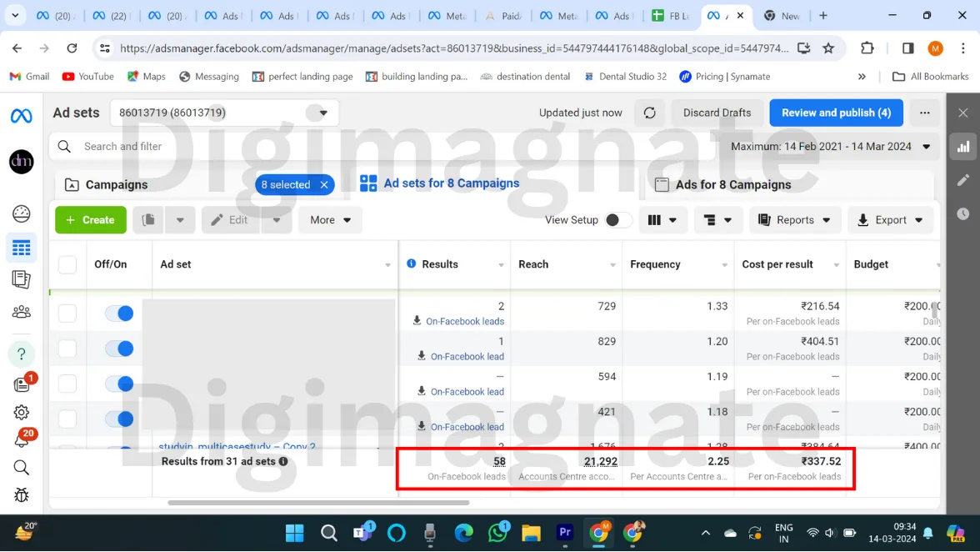Open Account overview gauge icon in sidebar
This screenshot has height=552, width=980.
click(22, 213)
